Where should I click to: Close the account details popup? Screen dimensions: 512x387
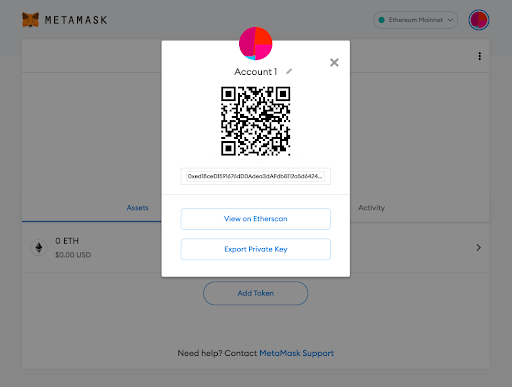334,62
